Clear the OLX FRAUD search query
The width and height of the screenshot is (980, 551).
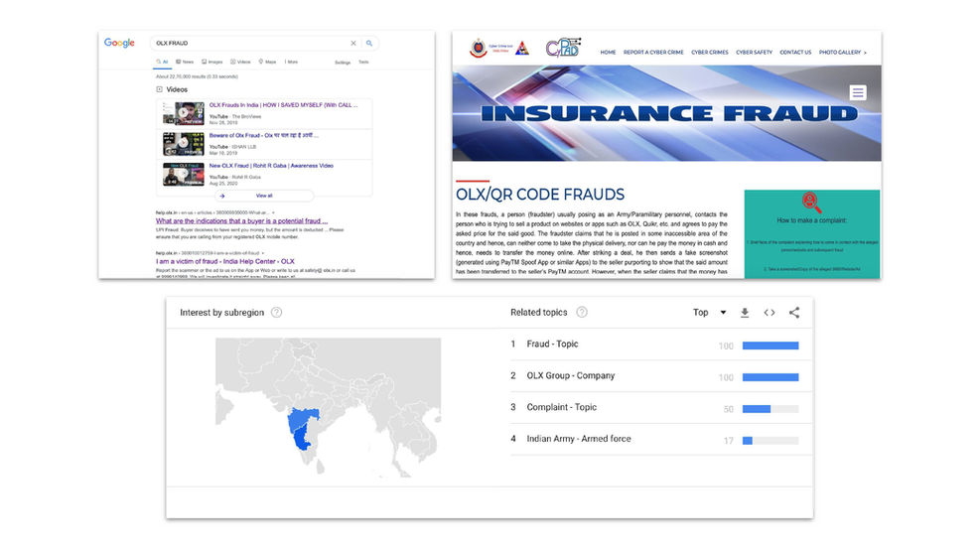(x=353, y=43)
